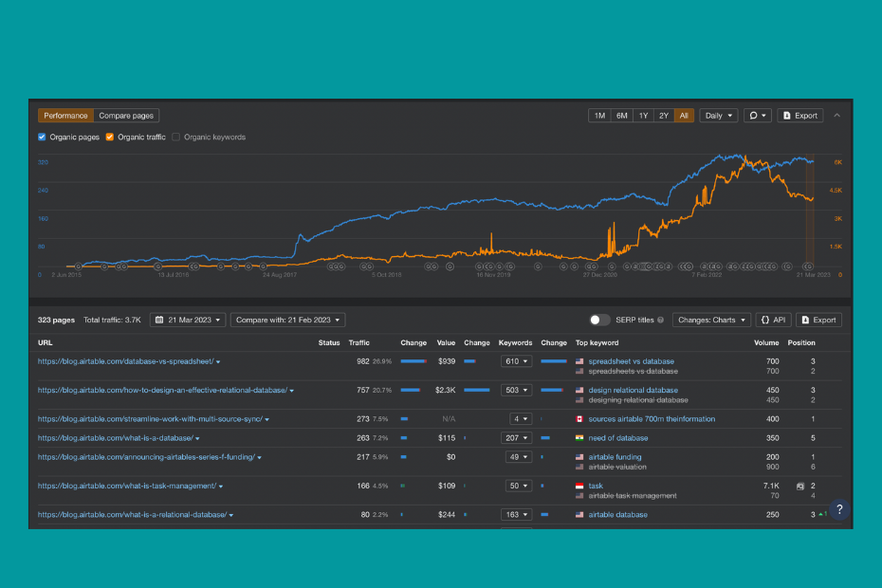Open the 50 keywords dropdown
The width and height of the screenshot is (882, 588).
pyautogui.click(x=519, y=486)
